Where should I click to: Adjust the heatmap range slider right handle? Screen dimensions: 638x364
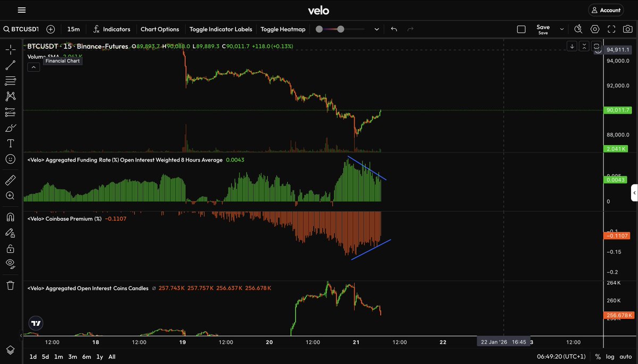[x=341, y=29]
